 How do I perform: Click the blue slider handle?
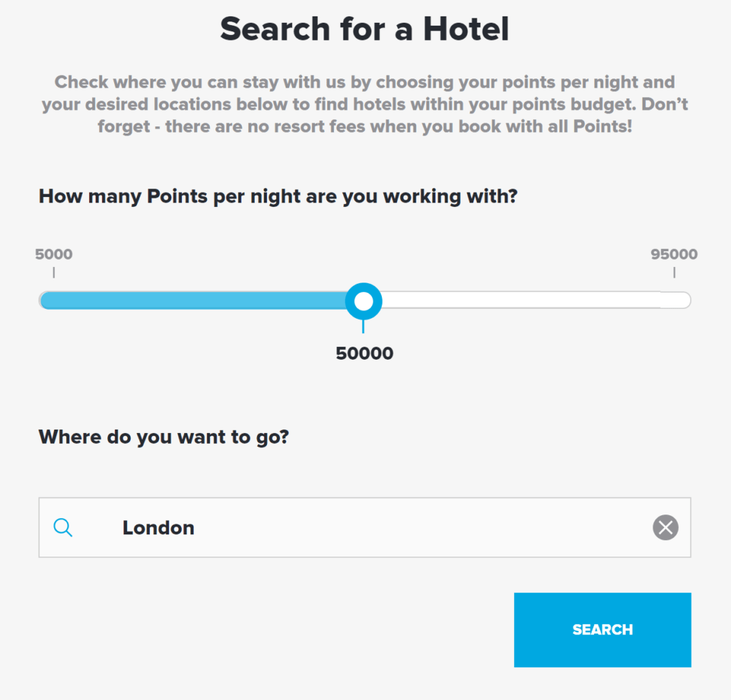tap(364, 301)
